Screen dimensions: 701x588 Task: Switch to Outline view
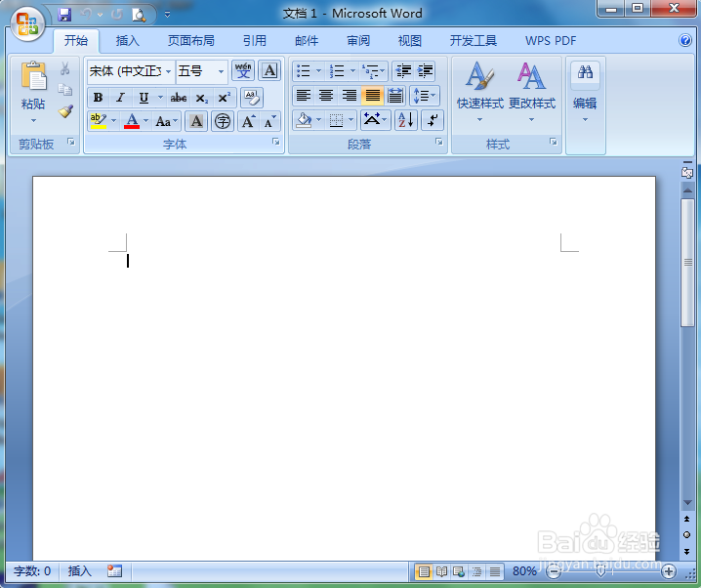(476, 571)
